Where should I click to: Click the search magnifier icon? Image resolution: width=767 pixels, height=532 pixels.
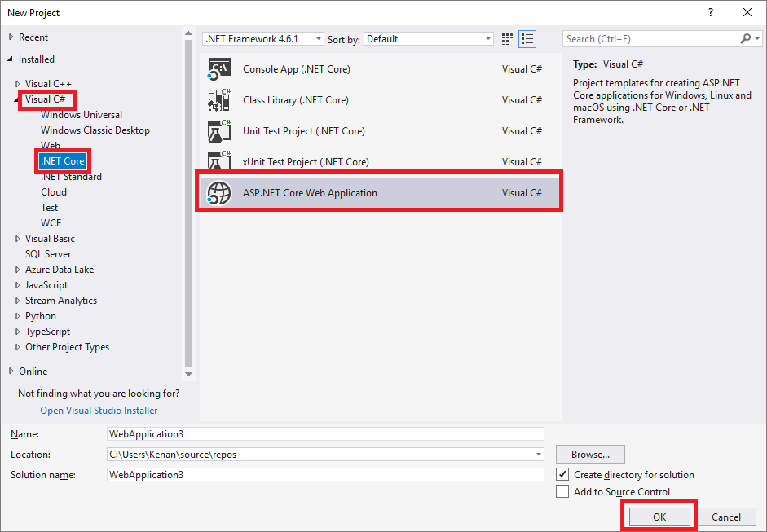[745, 38]
